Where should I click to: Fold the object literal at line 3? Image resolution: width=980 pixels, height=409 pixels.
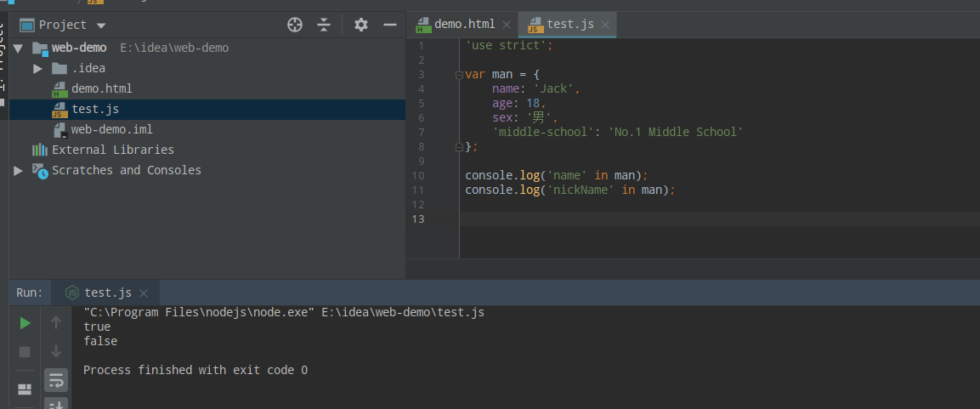459,75
